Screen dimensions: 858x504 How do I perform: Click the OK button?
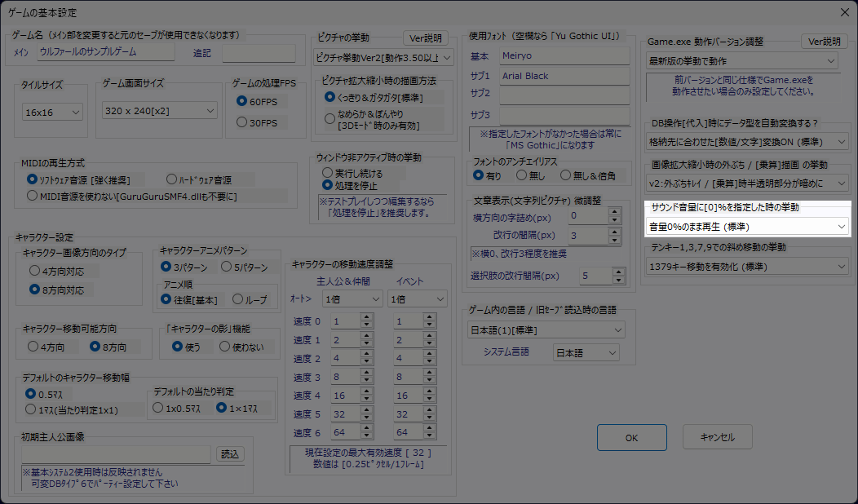(631, 437)
